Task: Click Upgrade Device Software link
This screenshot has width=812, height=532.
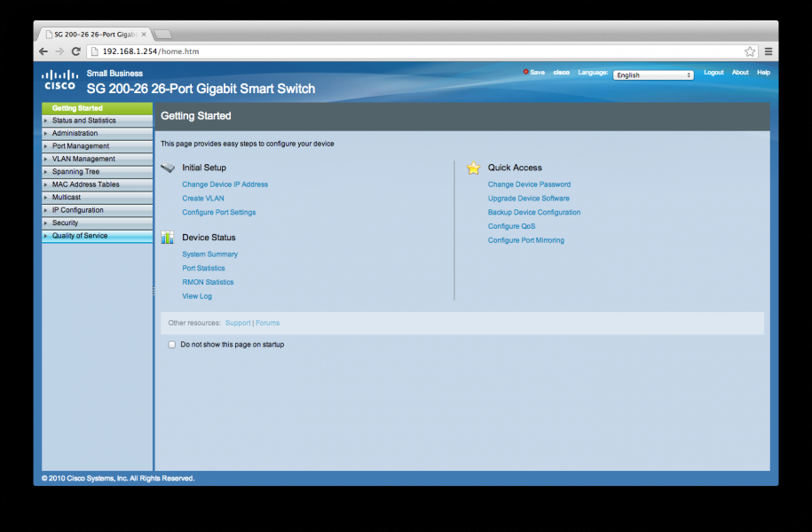Action: pos(529,199)
